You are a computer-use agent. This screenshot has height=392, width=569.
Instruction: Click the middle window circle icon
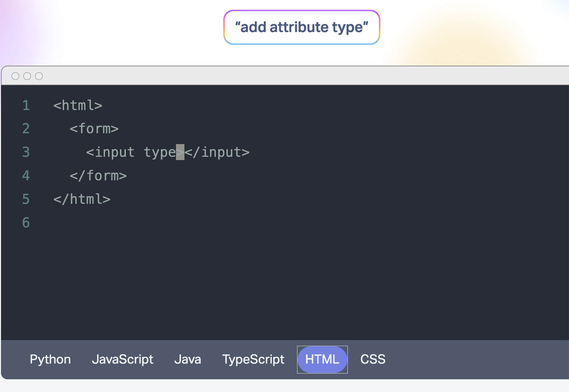[27, 76]
